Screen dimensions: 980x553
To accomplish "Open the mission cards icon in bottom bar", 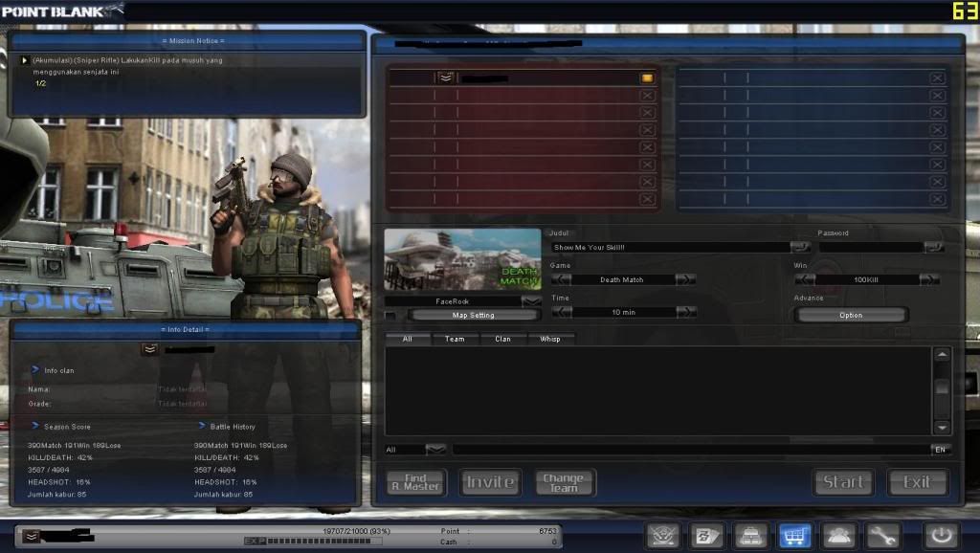I will tap(707, 536).
